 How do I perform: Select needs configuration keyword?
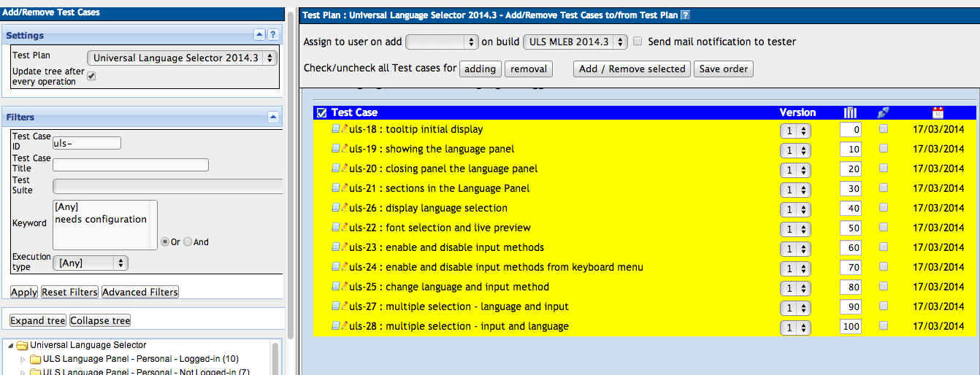[101, 219]
